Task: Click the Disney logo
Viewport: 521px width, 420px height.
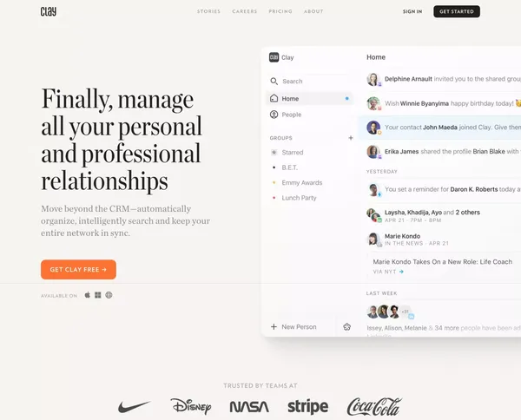Action: tap(191, 406)
